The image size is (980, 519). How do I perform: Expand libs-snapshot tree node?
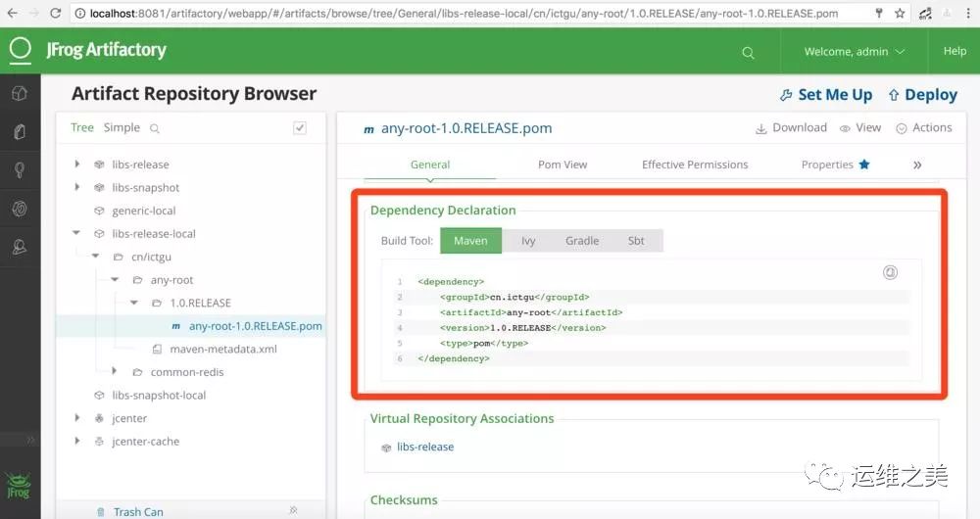[x=76, y=187]
